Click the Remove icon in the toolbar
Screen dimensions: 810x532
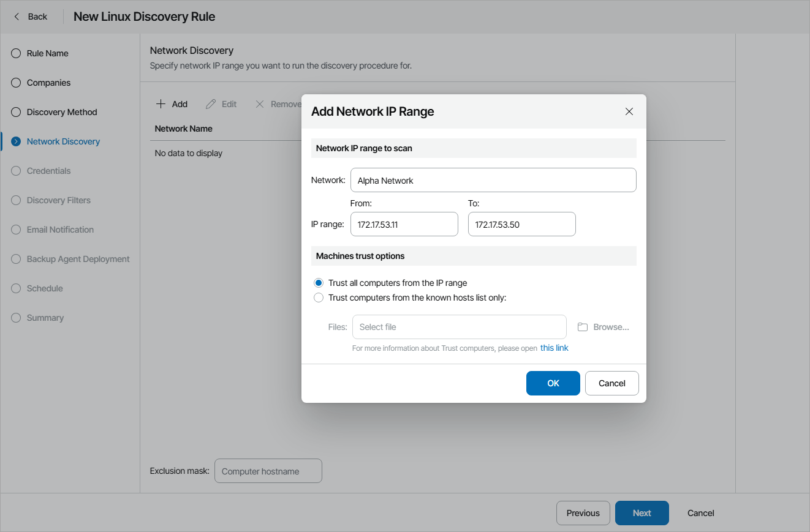[x=259, y=103]
